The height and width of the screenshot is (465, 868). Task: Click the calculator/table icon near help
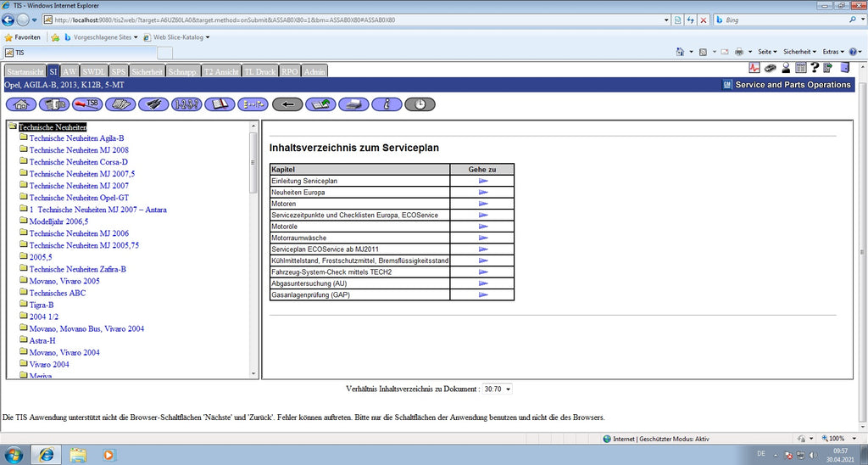pyautogui.click(x=800, y=68)
